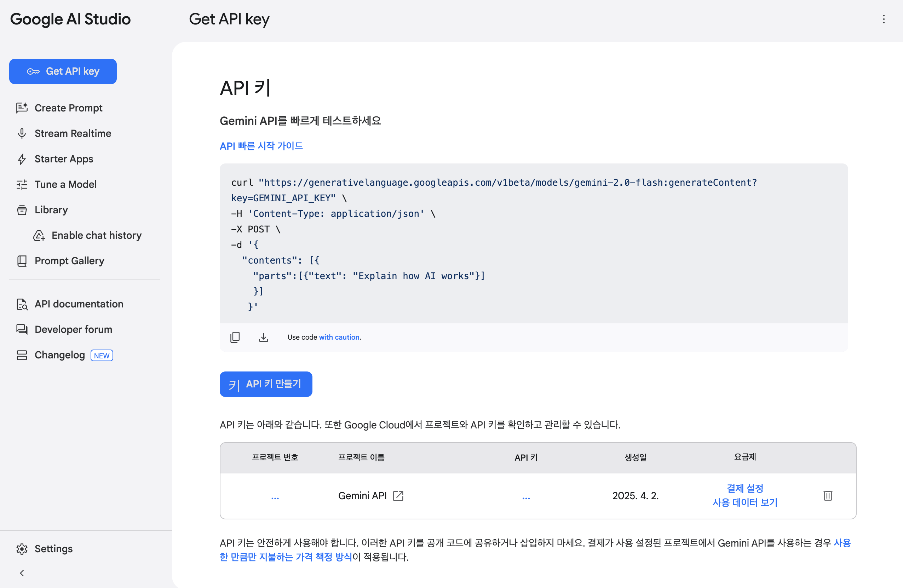903x588 pixels.
Task: Click the 사용 데이터 보기 link
Action: click(x=745, y=503)
